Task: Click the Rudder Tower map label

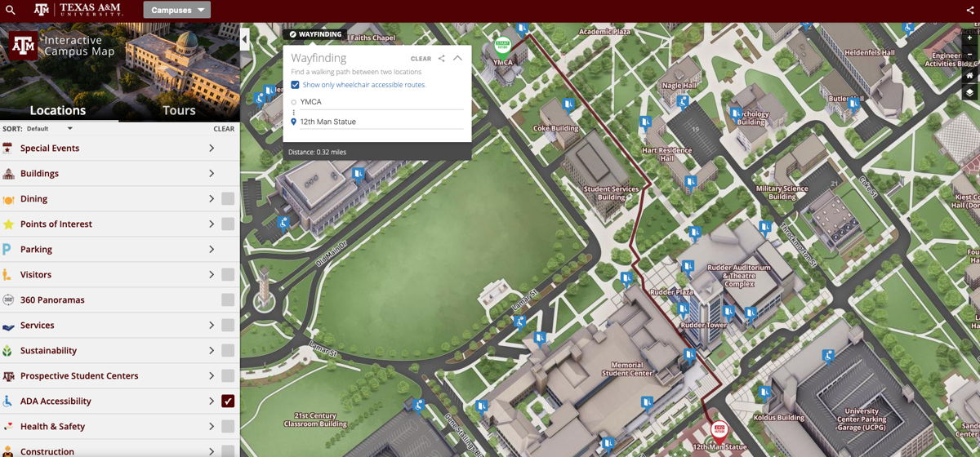Action: (704, 326)
